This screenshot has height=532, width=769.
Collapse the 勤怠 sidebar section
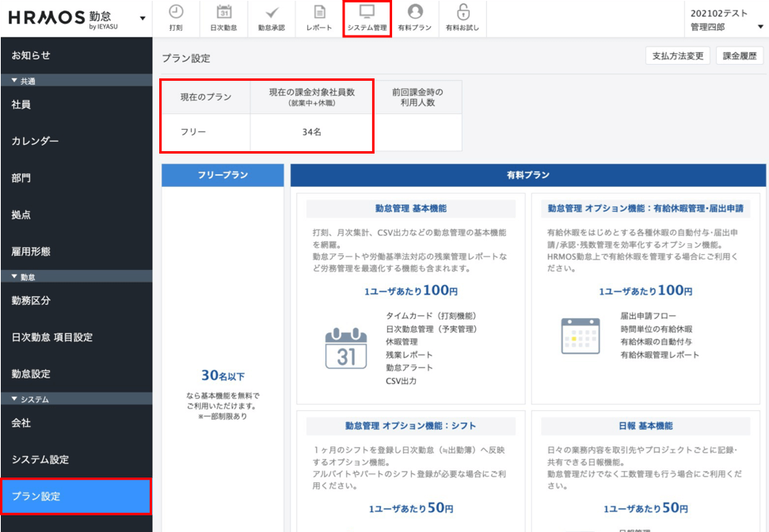point(15,276)
